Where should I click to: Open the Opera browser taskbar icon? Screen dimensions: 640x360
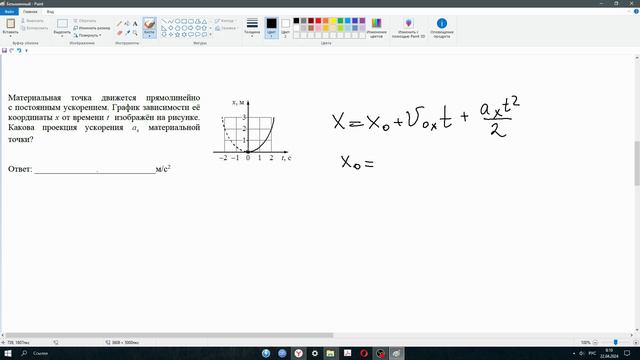point(364,353)
